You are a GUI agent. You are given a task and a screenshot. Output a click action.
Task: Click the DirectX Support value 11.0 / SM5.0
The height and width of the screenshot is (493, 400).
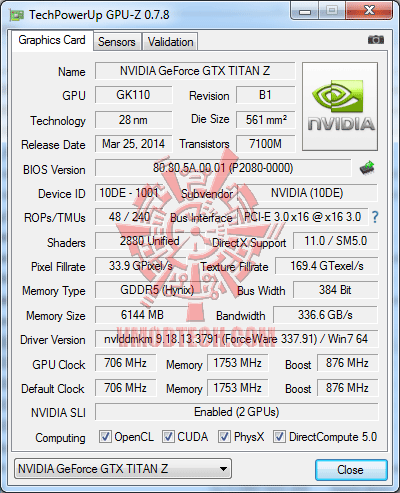336,241
